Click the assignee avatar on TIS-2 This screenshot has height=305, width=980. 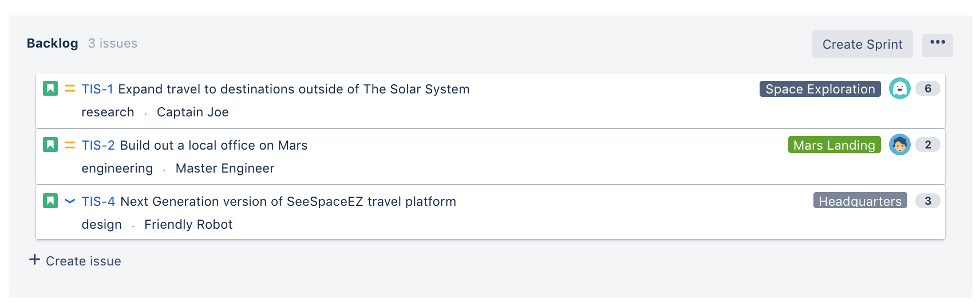(899, 145)
